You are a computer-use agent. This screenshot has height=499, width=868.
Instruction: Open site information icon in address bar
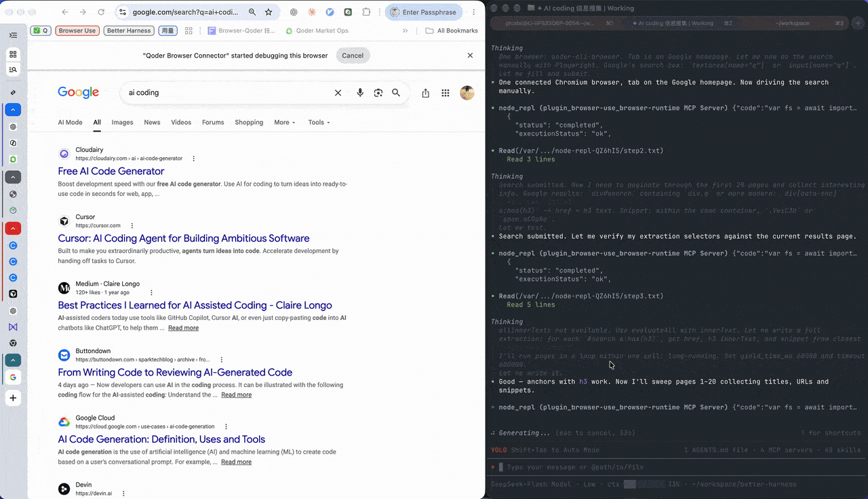(123, 12)
